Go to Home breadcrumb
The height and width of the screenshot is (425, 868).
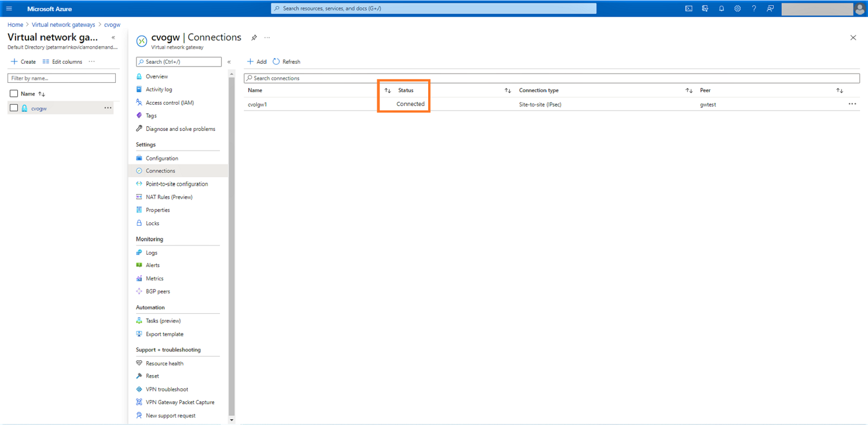(16, 25)
